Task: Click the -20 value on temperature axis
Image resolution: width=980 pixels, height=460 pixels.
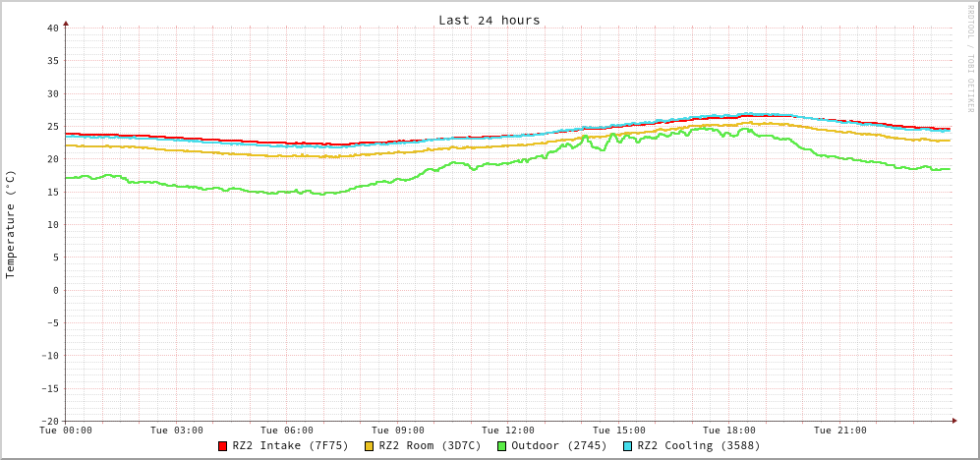Action: [x=49, y=421]
